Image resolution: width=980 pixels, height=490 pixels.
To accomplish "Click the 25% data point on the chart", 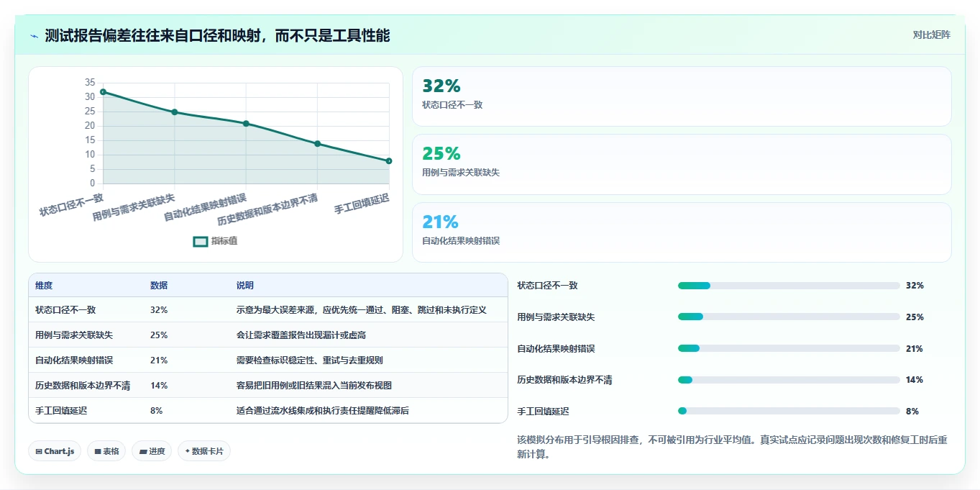I will pos(175,112).
